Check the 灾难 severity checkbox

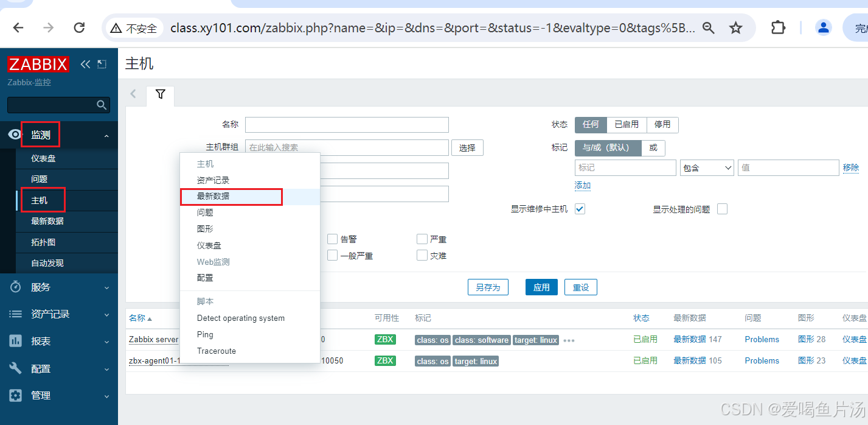tap(422, 255)
